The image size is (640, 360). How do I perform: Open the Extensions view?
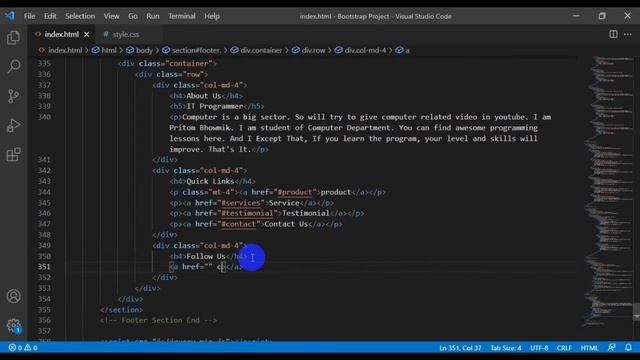(x=13, y=155)
